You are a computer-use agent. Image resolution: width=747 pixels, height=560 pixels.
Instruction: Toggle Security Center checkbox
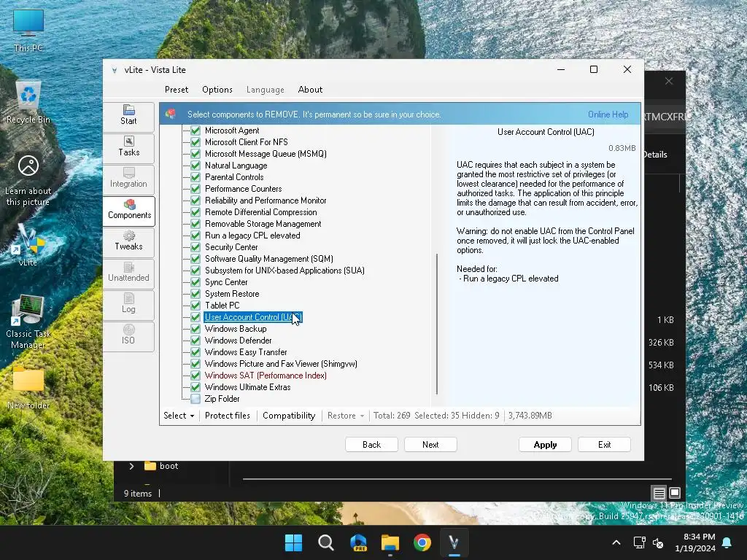[196, 246]
